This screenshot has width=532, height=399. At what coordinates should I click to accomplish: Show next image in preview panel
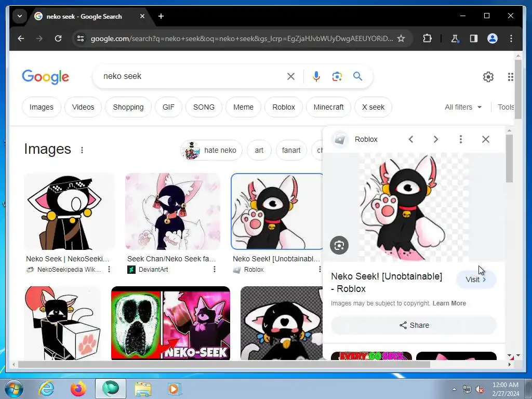pos(436,139)
